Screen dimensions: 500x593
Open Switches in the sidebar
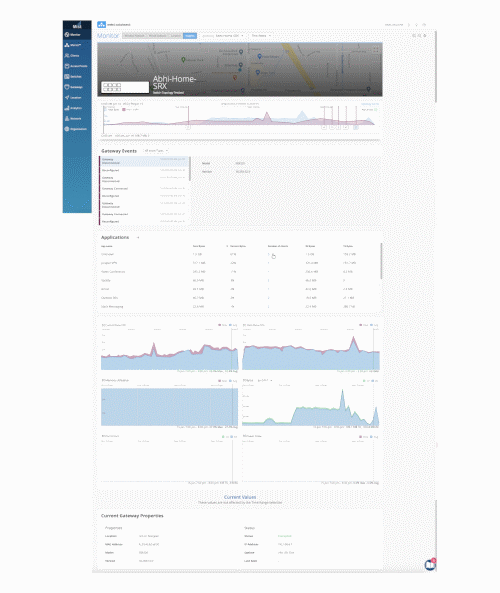coord(77,77)
